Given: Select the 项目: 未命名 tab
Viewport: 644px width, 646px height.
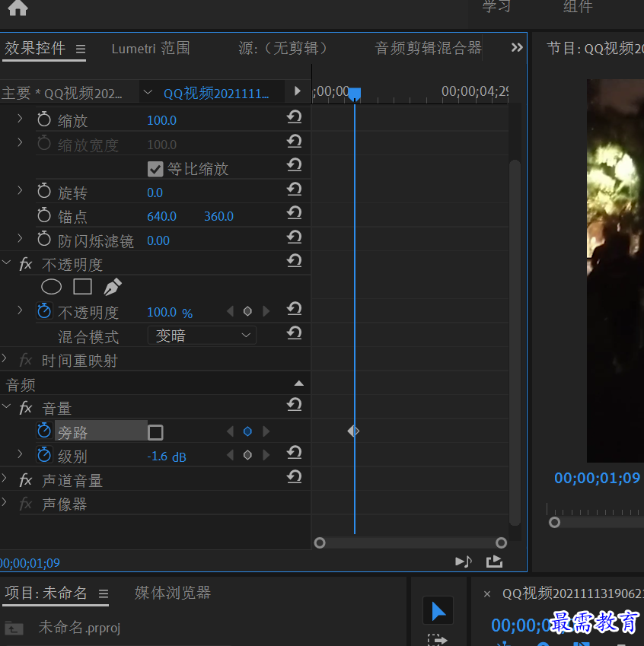Looking at the screenshot, I should (x=46, y=593).
